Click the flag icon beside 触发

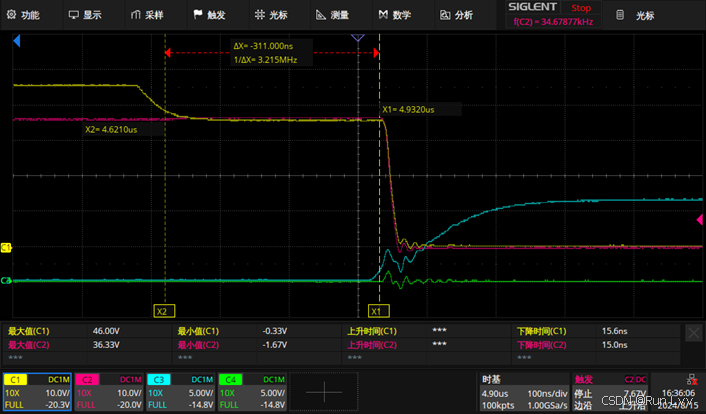(x=198, y=15)
